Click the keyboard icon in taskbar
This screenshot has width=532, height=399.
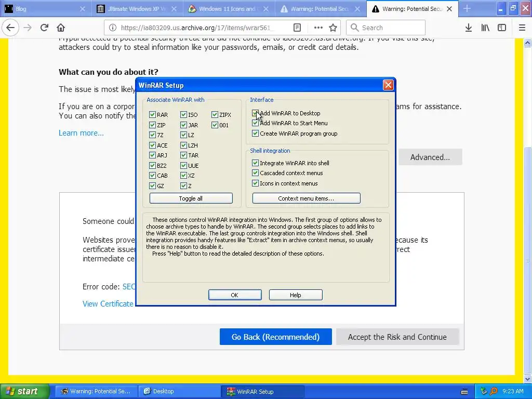click(464, 392)
